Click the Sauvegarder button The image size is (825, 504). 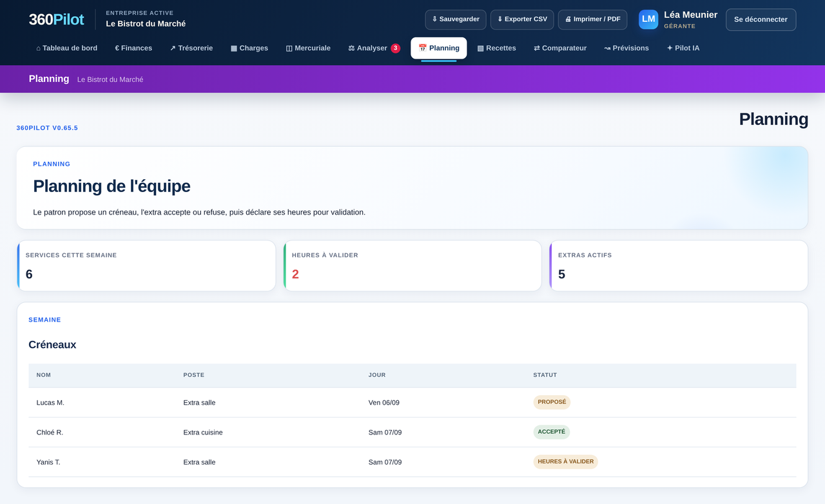(x=456, y=19)
